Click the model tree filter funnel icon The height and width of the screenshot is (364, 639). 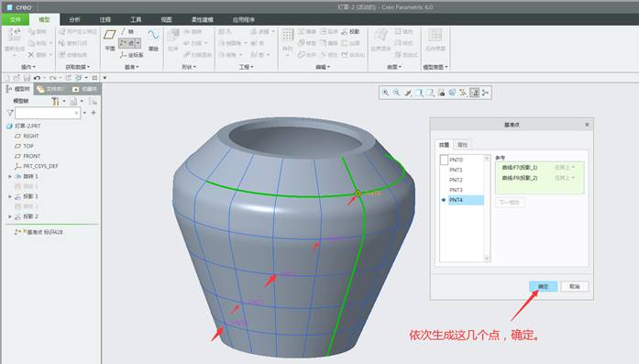[10, 113]
